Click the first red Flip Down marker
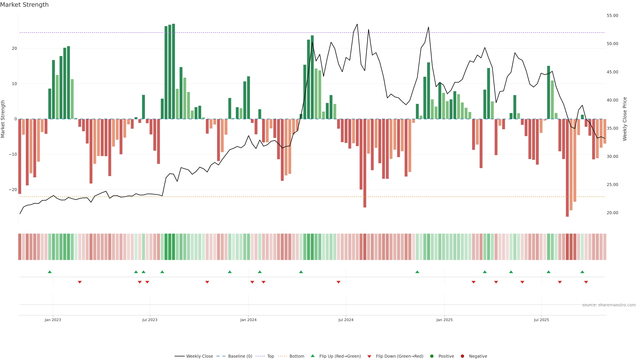 point(80,282)
